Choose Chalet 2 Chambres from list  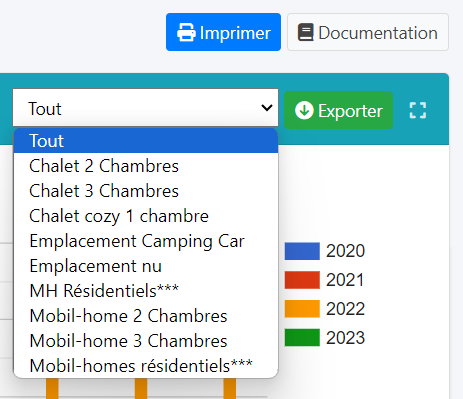(x=146, y=166)
